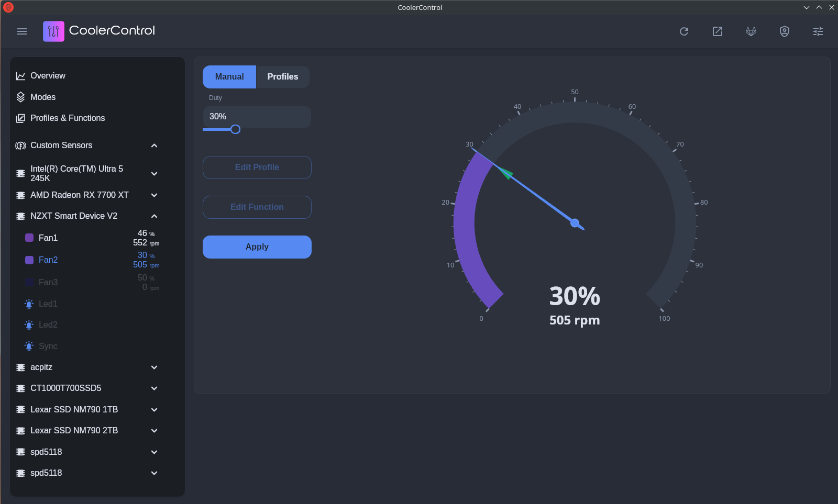Click Fan2's 505 rpm value
This screenshot has height=504, width=838.
tap(146, 265)
